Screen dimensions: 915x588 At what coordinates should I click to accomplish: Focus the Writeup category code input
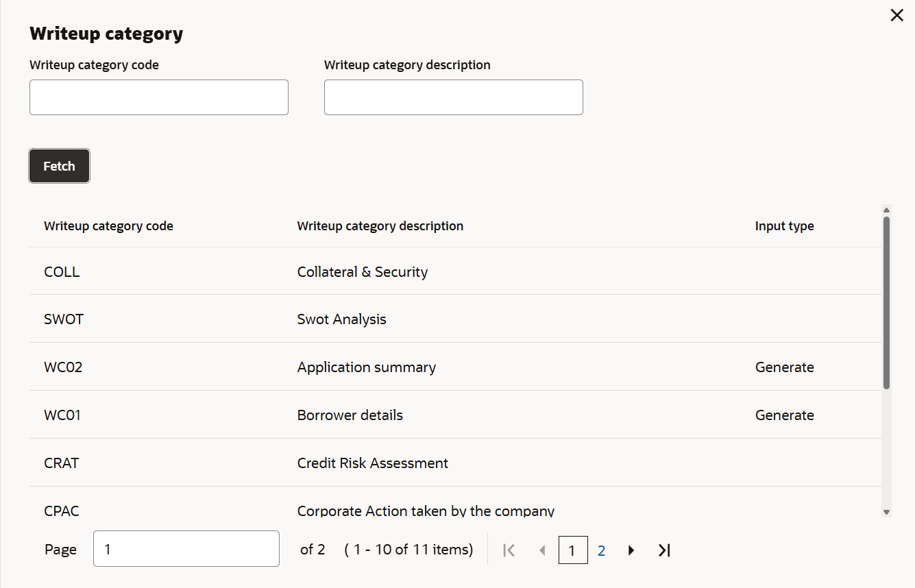pyautogui.click(x=158, y=97)
